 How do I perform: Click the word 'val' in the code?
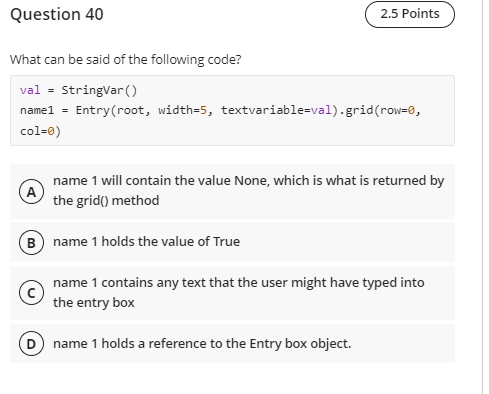(x=30, y=90)
